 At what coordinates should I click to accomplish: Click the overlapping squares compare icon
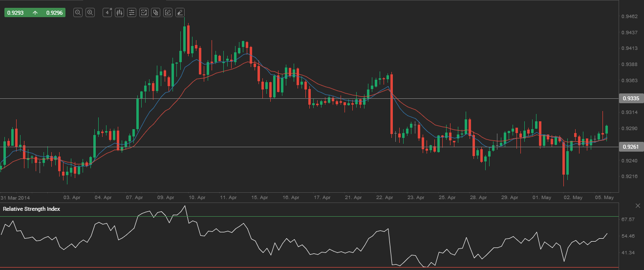pos(155,13)
